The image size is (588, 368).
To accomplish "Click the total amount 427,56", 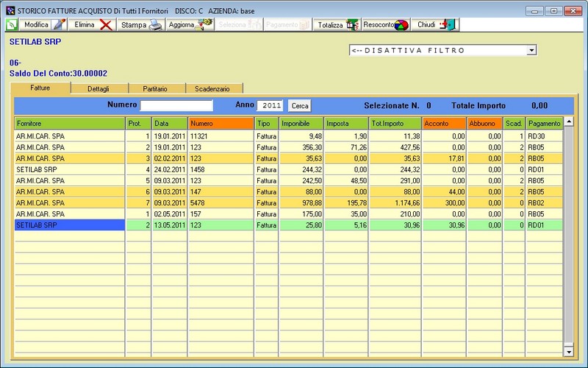I will coord(395,148).
